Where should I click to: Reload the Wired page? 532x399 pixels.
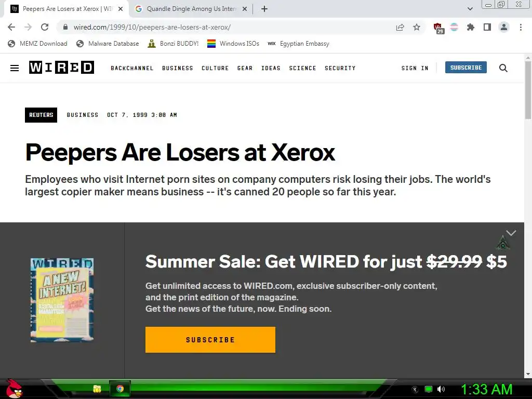click(45, 27)
